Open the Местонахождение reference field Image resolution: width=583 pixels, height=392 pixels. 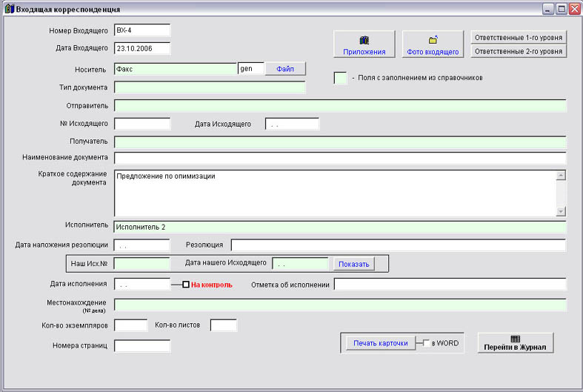340,305
